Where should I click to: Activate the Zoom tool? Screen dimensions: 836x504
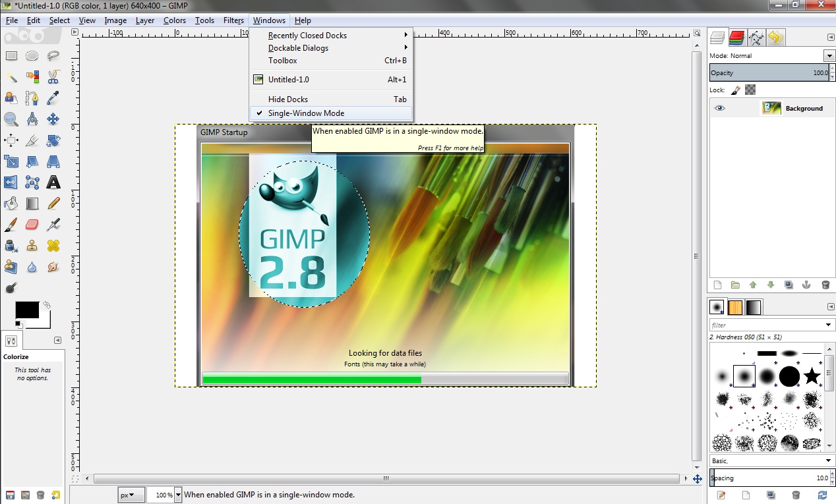(x=11, y=119)
